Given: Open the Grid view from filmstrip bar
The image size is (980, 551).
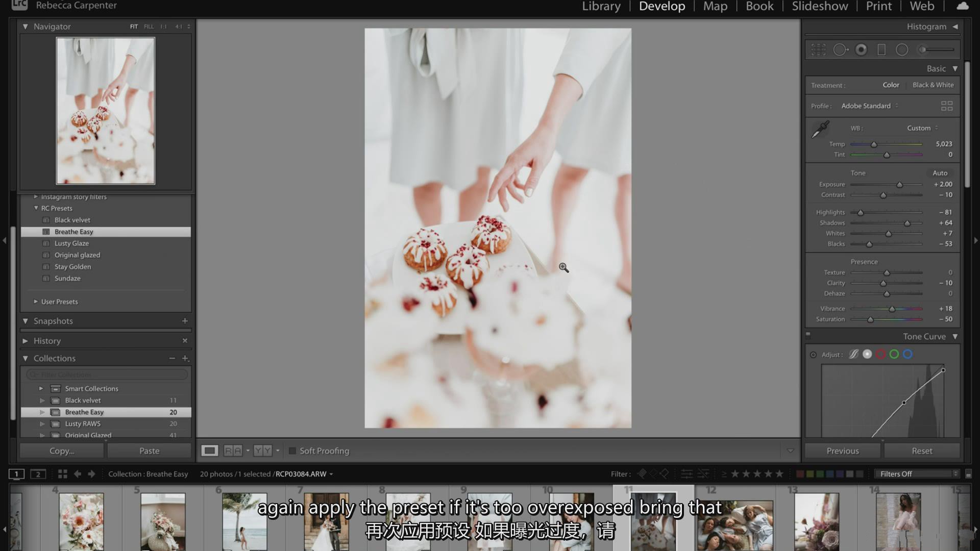Looking at the screenshot, I should point(62,474).
